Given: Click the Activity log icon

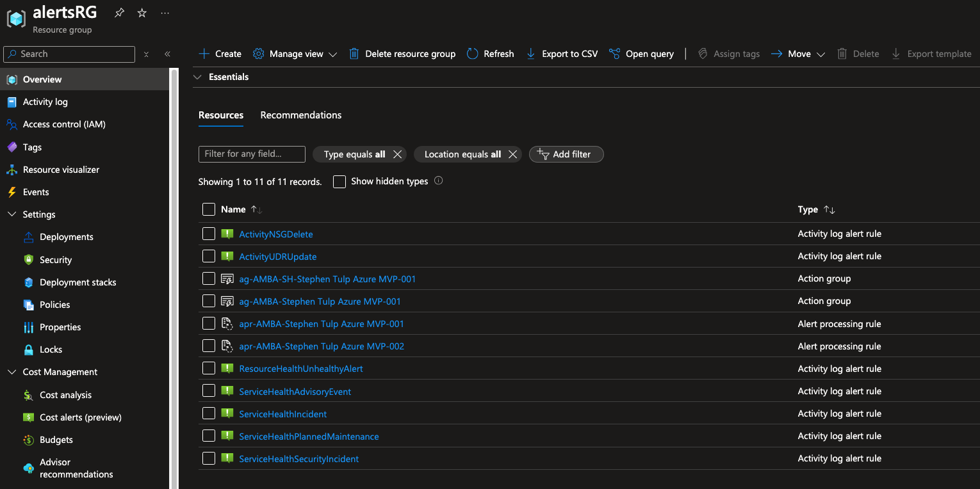Looking at the screenshot, I should (x=12, y=102).
